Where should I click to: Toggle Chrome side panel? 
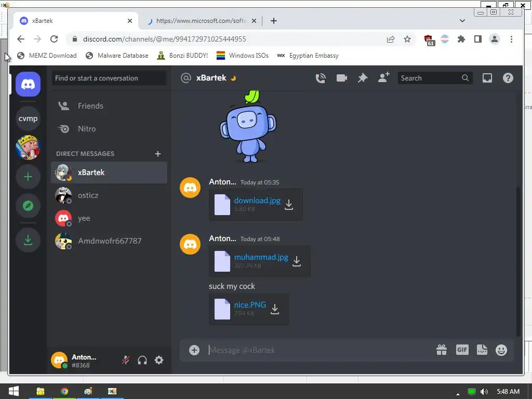(x=478, y=39)
